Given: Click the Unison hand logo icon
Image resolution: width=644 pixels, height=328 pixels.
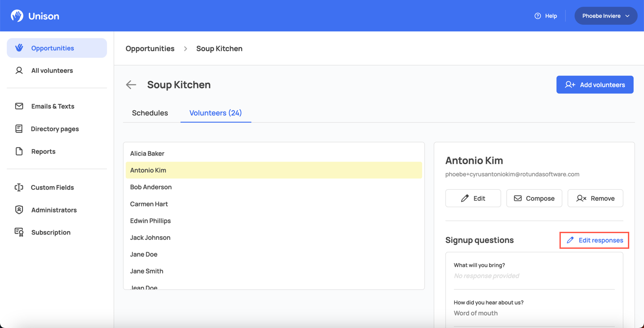Looking at the screenshot, I should tap(17, 16).
